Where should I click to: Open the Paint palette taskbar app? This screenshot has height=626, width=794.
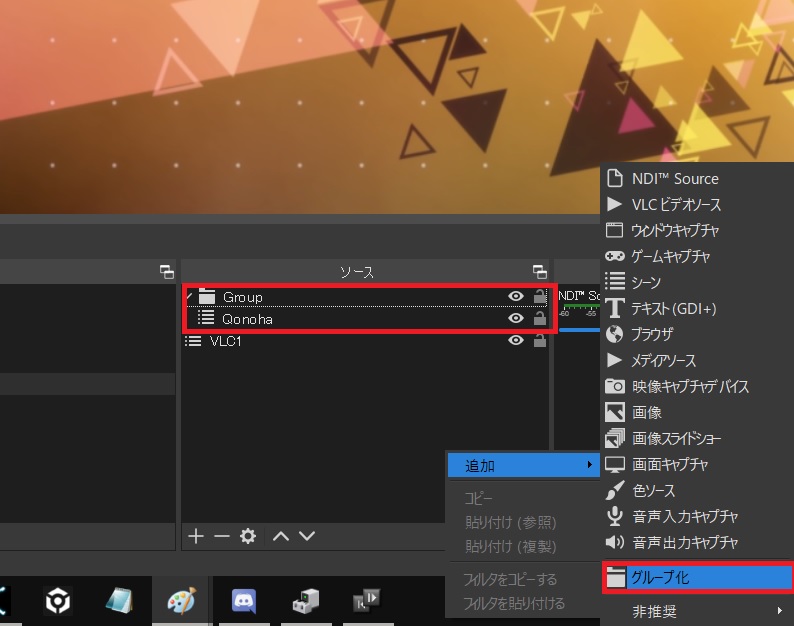181,601
